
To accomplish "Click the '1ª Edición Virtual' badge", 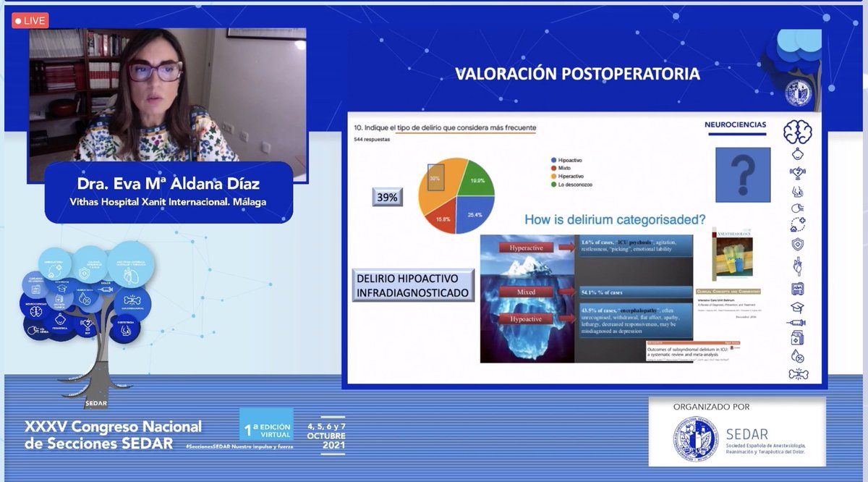I will [266, 425].
